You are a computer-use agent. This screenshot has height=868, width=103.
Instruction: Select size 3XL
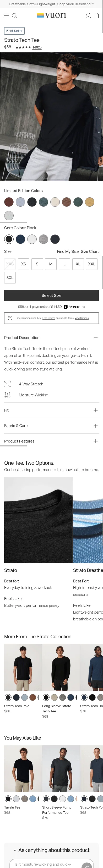point(10,278)
